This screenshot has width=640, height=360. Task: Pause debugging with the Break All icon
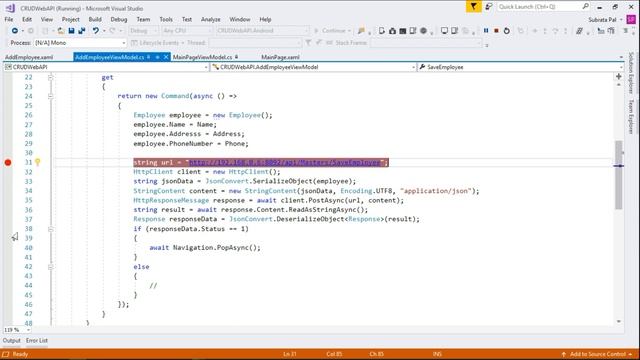pos(486,31)
